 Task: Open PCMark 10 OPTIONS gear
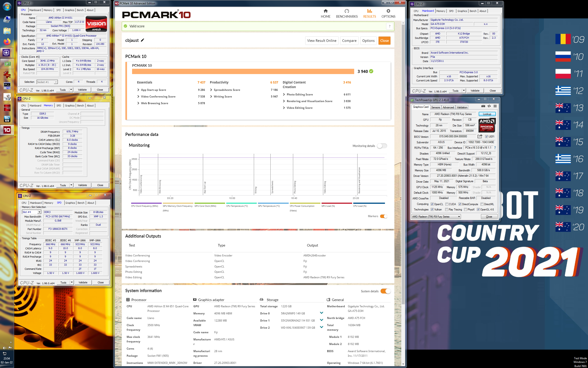click(x=388, y=14)
